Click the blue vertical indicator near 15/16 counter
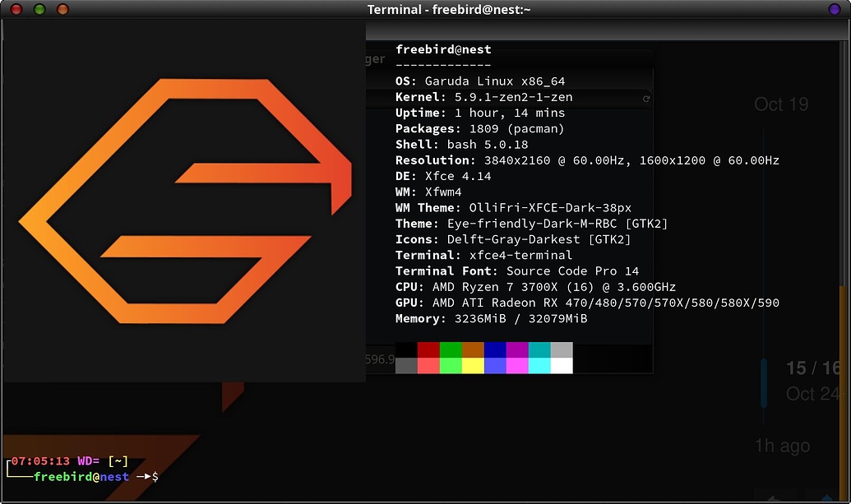The height and width of the screenshot is (504, 851). 765,382
